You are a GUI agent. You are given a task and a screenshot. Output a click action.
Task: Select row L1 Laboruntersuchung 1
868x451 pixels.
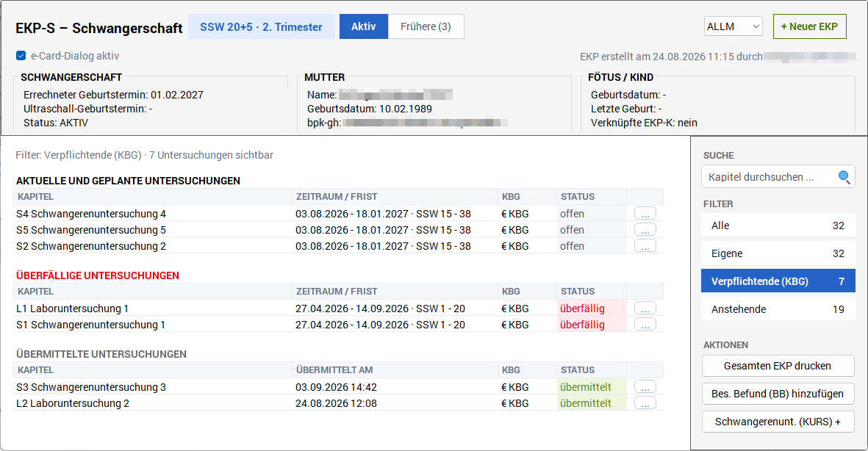point(338,309)
